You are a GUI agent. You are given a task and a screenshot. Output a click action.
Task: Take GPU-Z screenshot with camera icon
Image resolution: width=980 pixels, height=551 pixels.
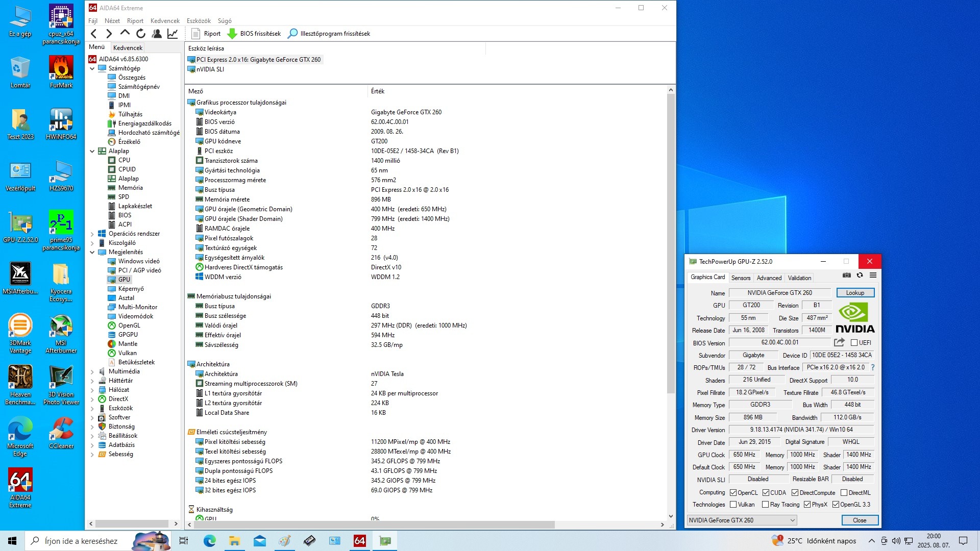847,275
